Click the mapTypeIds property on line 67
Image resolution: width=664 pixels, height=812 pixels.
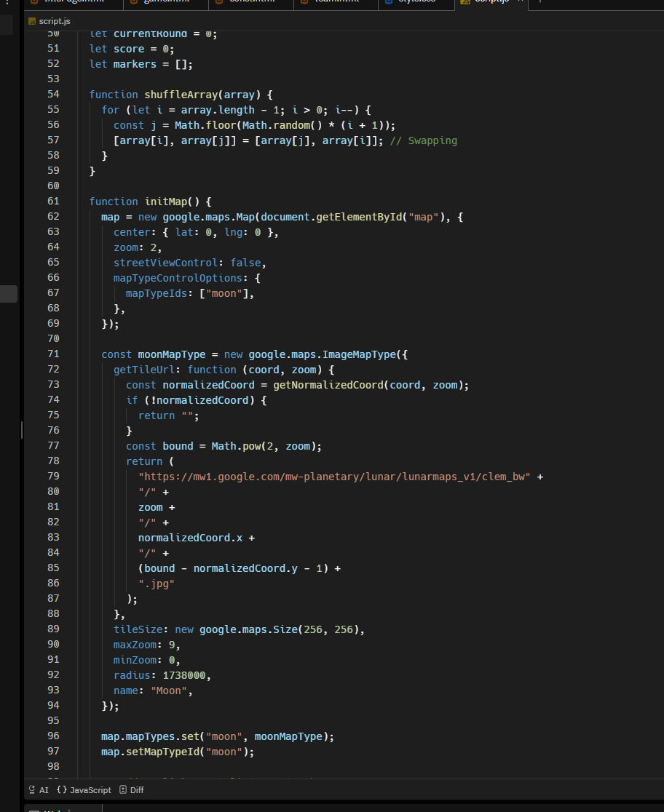(x=156, y=294)
